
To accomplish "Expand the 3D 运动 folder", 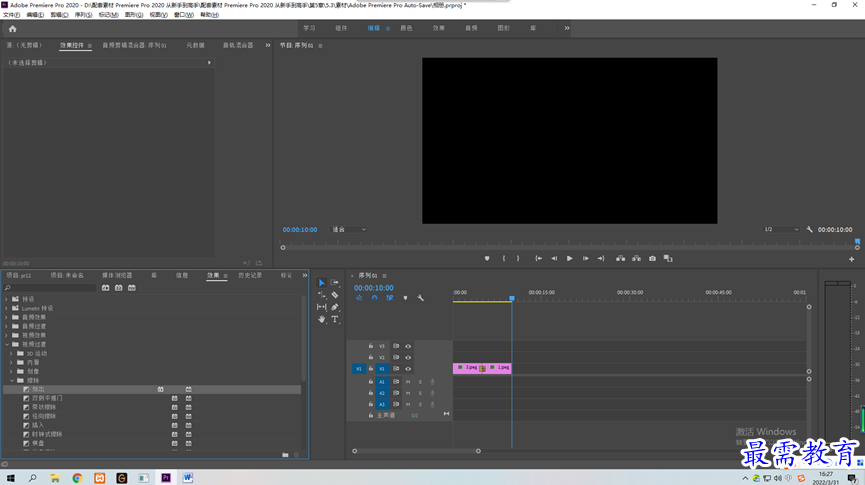I will [12, 354].
